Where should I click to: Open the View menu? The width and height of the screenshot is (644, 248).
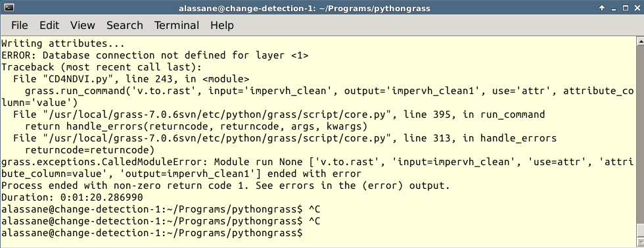coord(83,25)
